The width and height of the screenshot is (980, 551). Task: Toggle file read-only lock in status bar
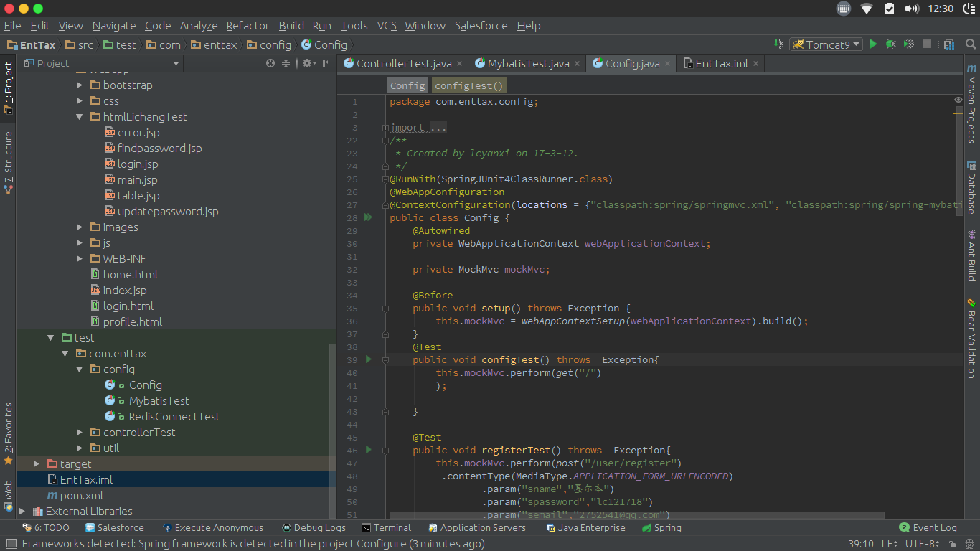click(x=953, y=544)
